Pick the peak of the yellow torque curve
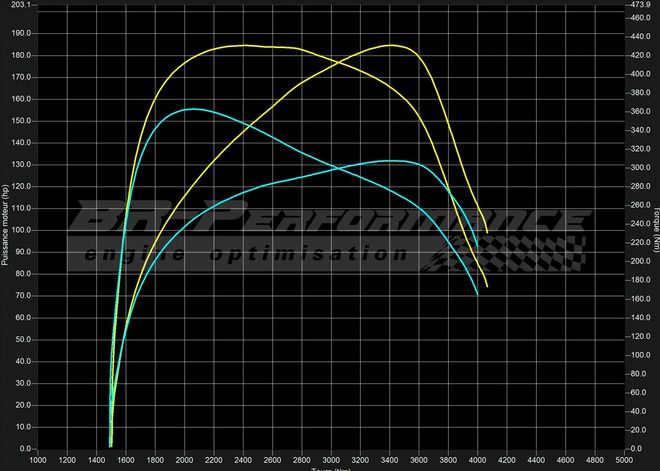This screenshot has height=471, width=660. 243,45
